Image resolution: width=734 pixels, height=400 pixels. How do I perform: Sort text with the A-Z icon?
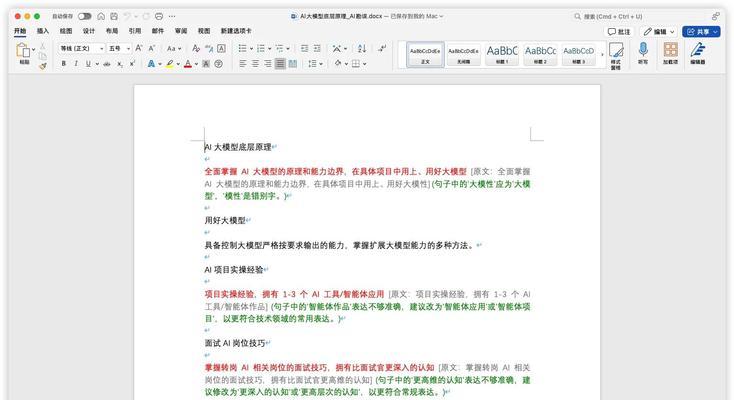click(x=362, y=48)
